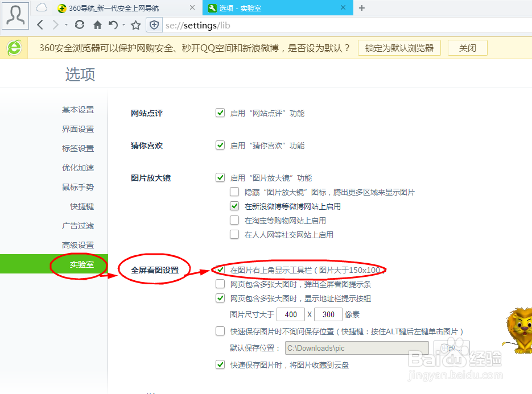This screenshot has height=394, width=532.
Task: Click the bookmark star icon
Action: point(134,25)
